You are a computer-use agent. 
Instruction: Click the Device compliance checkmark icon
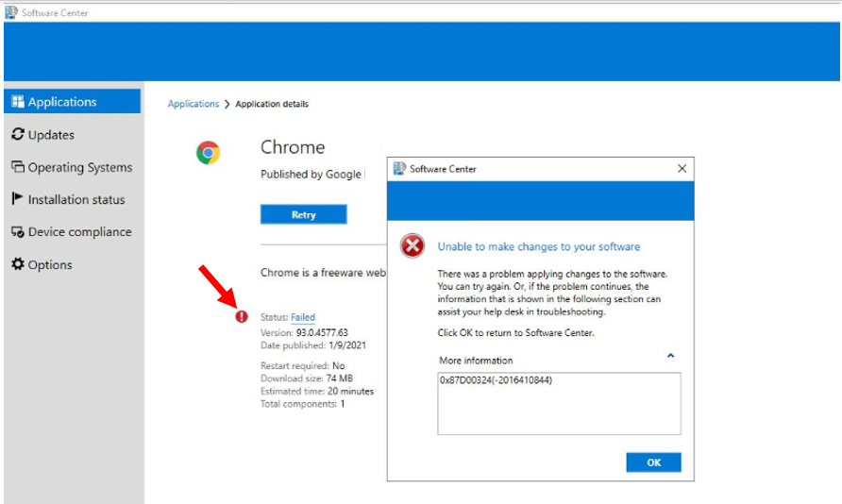18,232
